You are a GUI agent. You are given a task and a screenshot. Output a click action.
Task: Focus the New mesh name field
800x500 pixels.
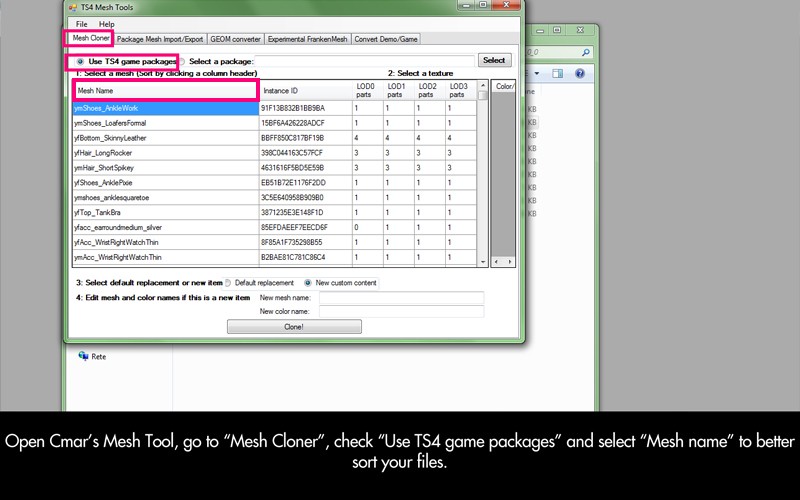click(x=402, y=297)
